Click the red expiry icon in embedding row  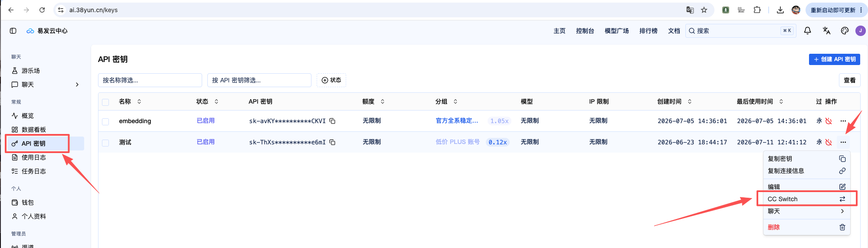(829, 121)
